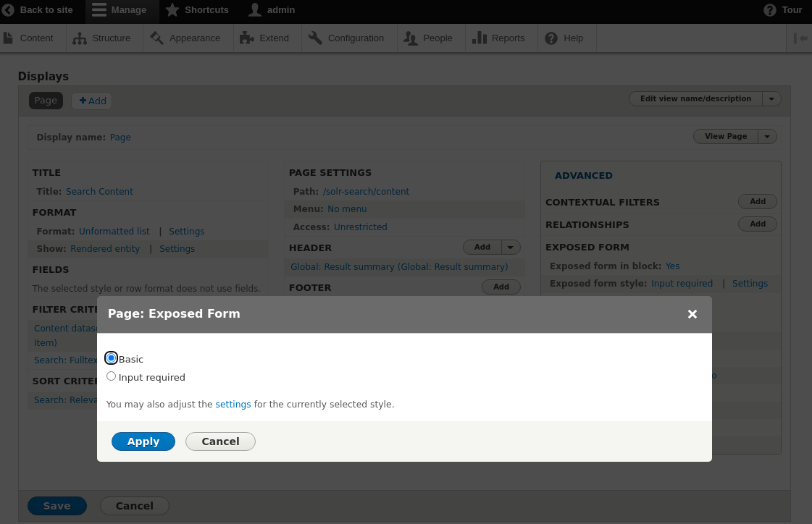The height and width of the screenshot is (524, 812).
Task: Open the Extend puzzle icon
Action: click(247, 38)
